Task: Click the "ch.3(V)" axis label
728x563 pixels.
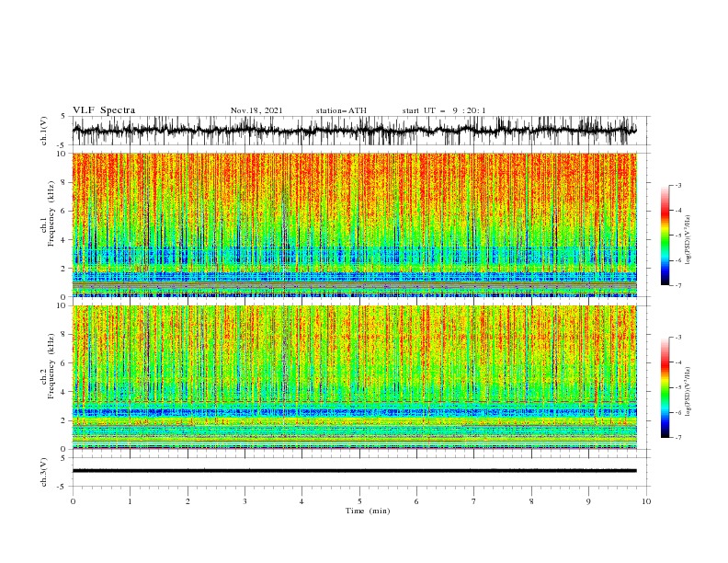Action: pyautogui.click(x=44, y=472)
